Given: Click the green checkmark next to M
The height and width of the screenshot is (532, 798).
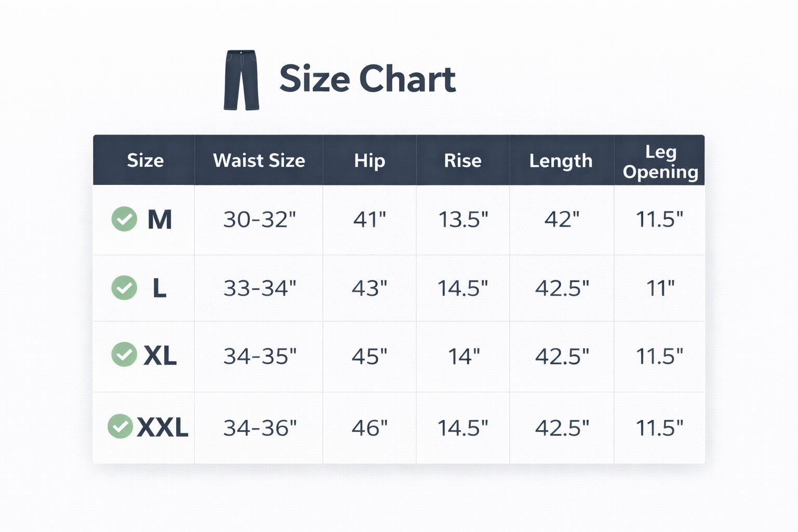Looking at the screenshot, I should (124, 219).
